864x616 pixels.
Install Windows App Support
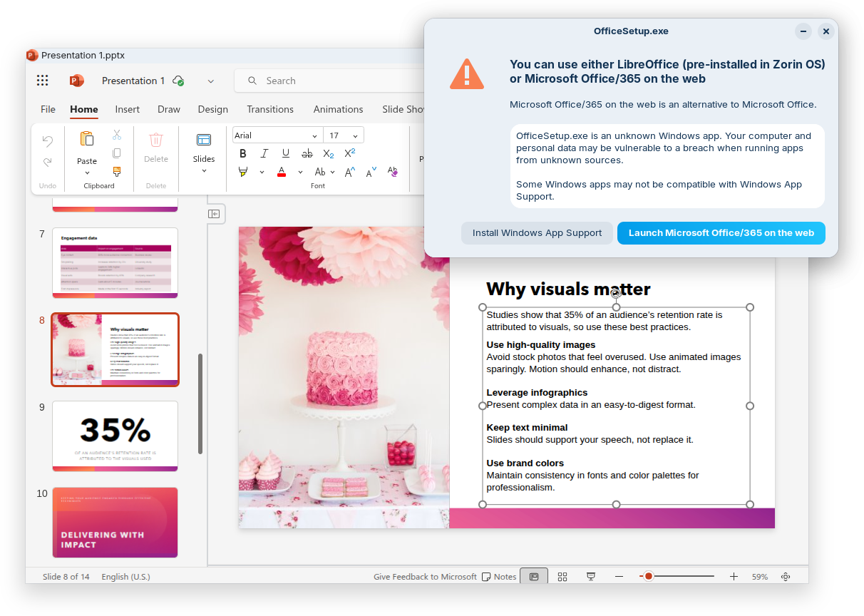pos(537,232)
